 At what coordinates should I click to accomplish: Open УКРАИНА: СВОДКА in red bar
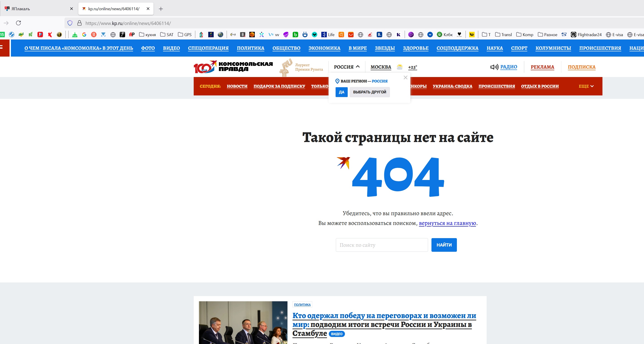click(453, 86)
